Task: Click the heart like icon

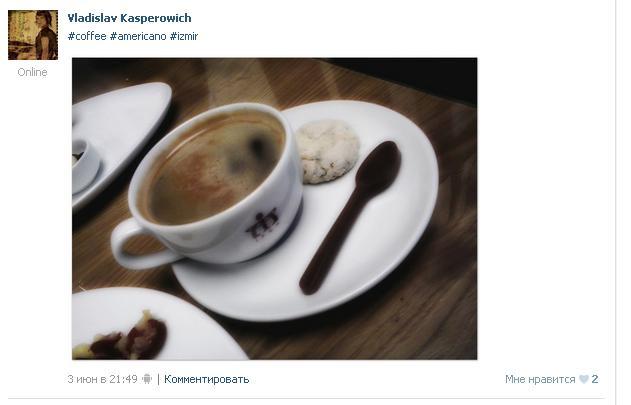Action: point(584,379)
